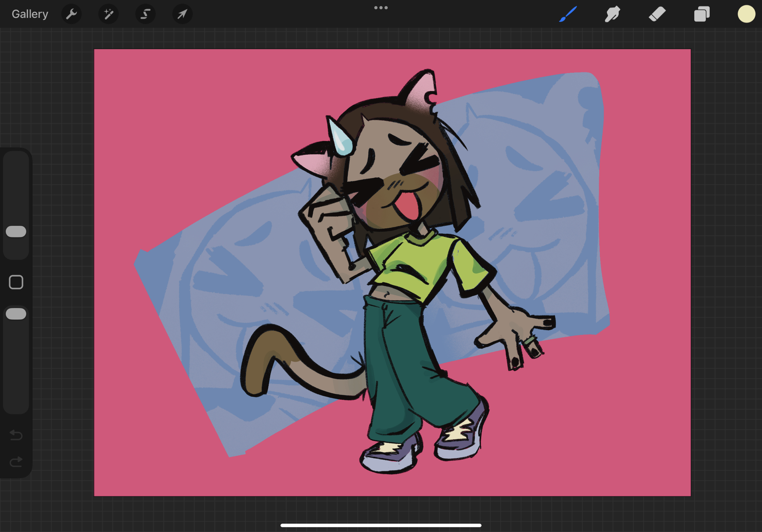Select the Smudge tool
762x532 pixels.
[612, 14]
